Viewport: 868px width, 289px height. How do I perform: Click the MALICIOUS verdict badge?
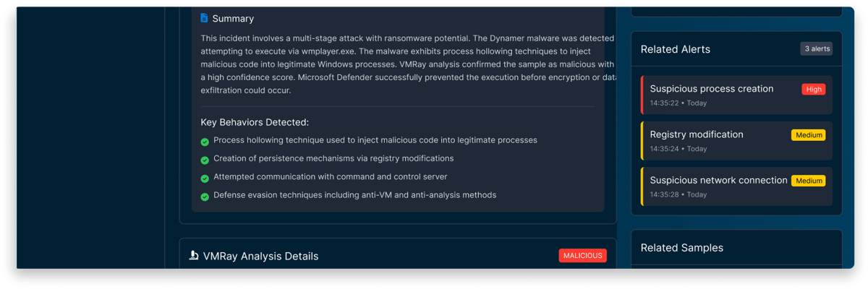click(582, 256)
